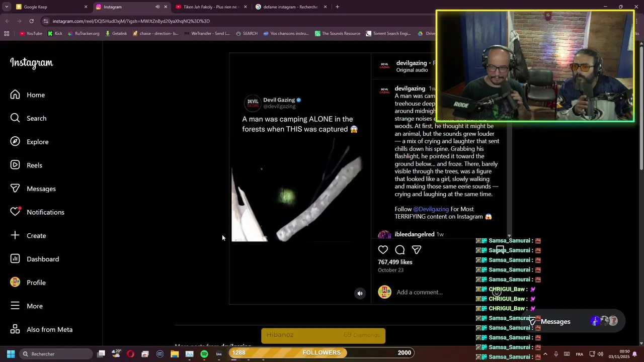
Task: Show hidden system tray icons
Action: click(x=545, y=354)
